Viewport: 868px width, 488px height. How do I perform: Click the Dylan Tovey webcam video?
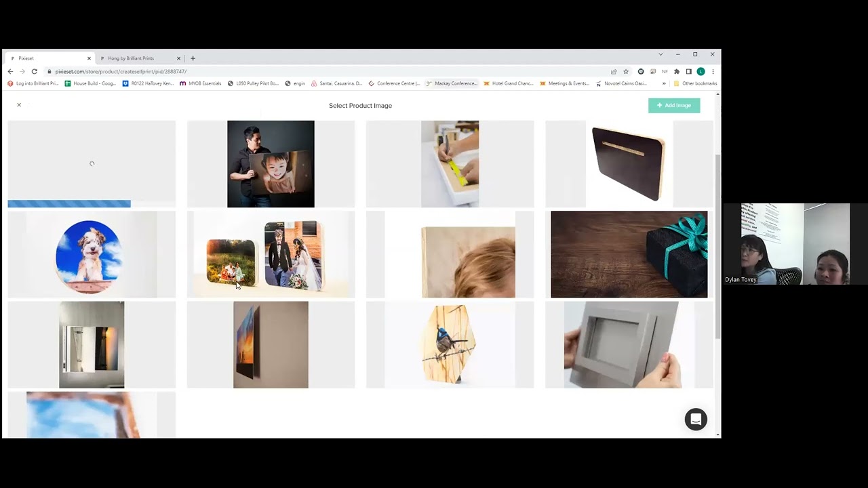(787, 244)
